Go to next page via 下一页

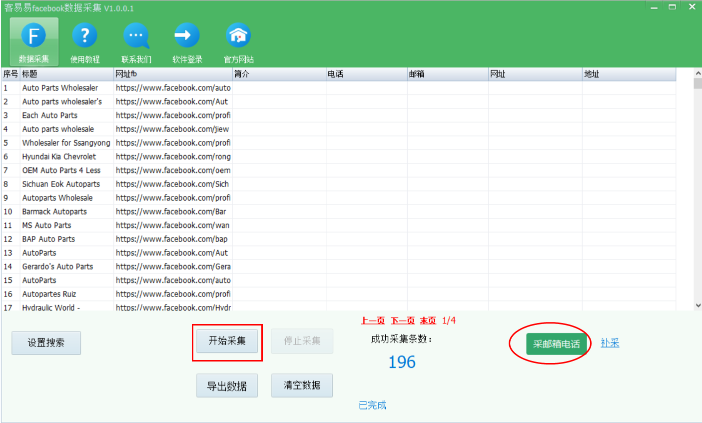point(402,320)
